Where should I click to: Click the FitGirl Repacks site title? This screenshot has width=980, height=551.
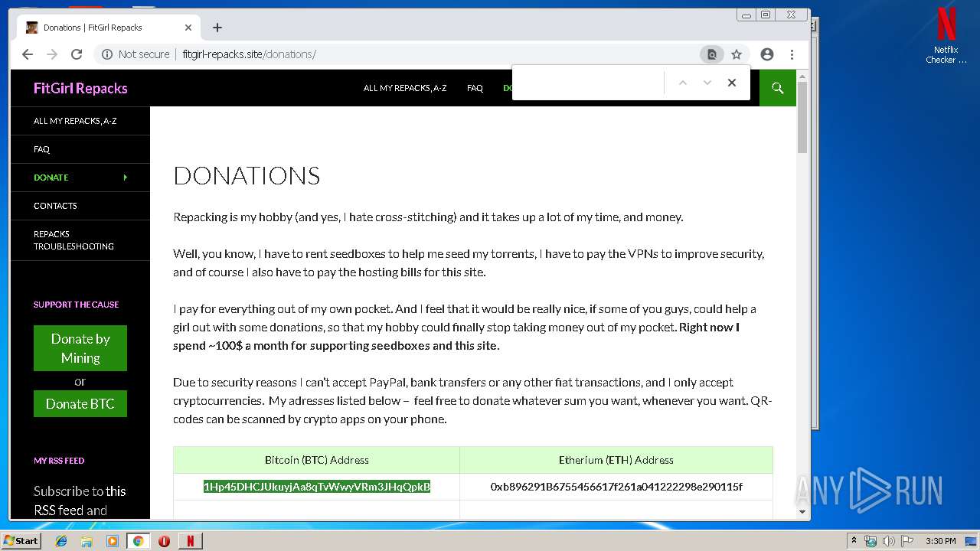(x=80, y=88)
